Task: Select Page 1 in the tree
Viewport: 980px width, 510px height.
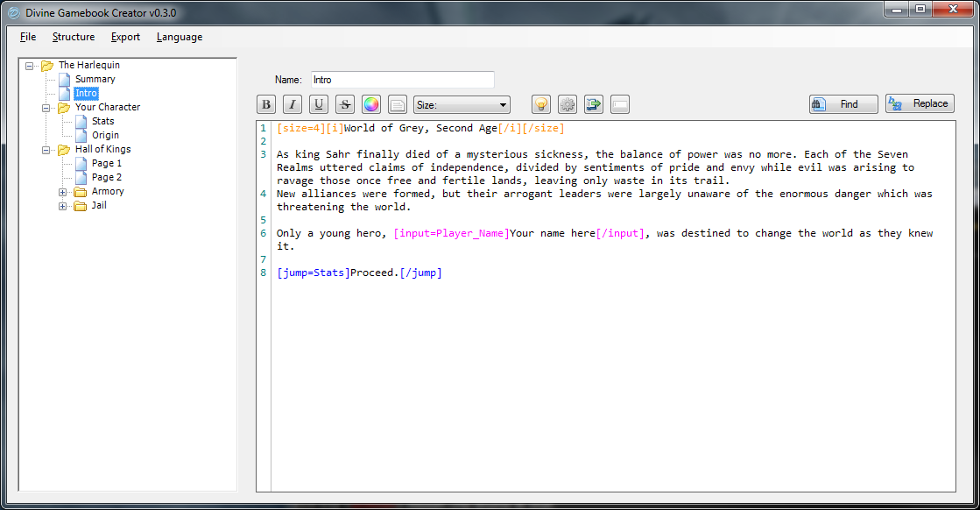Action: [x=106, y=163]
